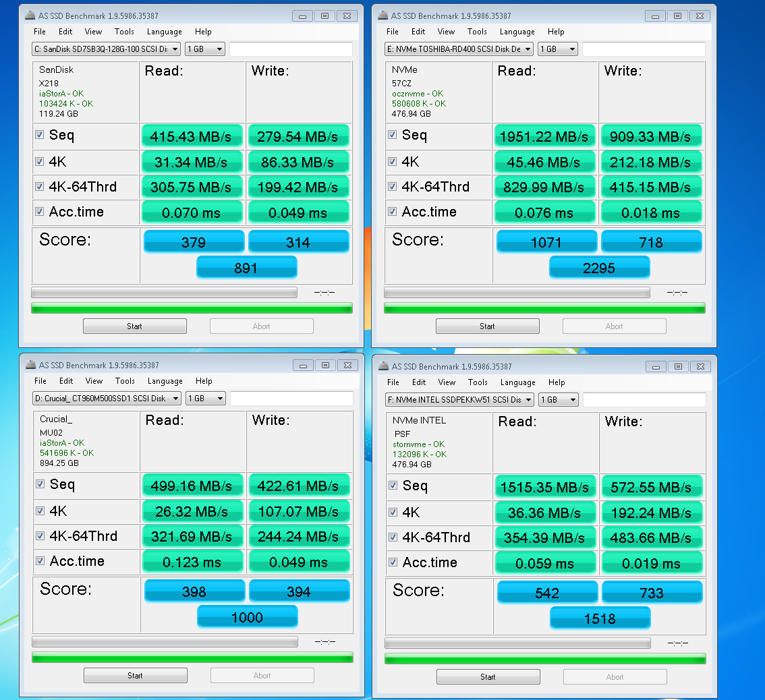Click total score 1000 in Crucial window

click(247, 617)
